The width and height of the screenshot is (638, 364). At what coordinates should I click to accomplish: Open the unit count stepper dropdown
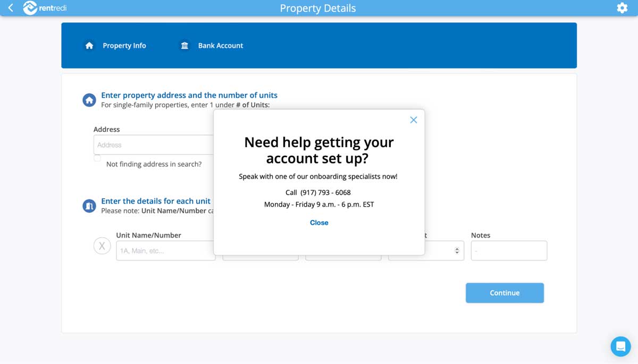(x=458, y=250)
